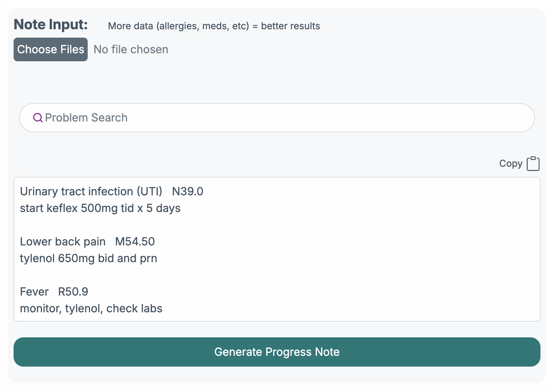Place cursor on 'Urinary tract infection (UTI)' text
The height and width of the screenshot is (392, 553).
91,191
